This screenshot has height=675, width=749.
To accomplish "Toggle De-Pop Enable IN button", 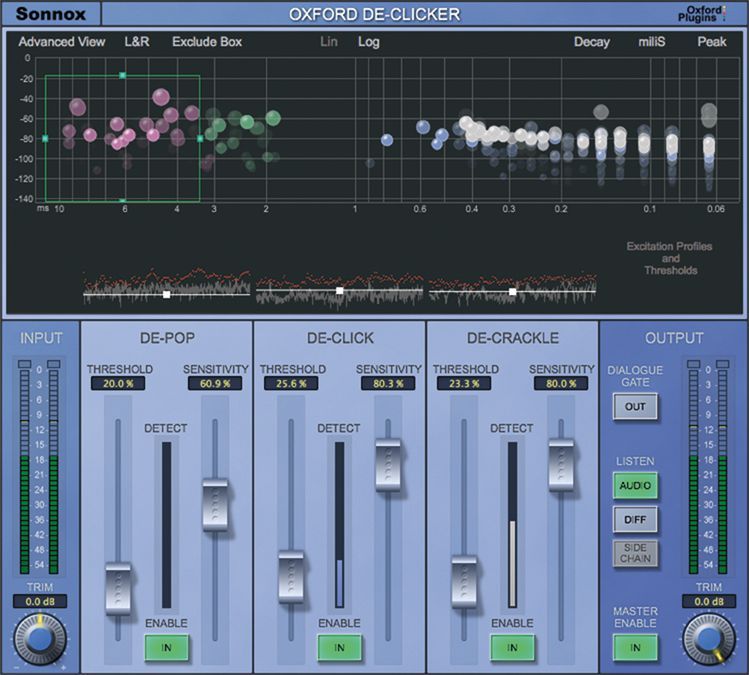I will pyautogui.click(x=166, y=648).
